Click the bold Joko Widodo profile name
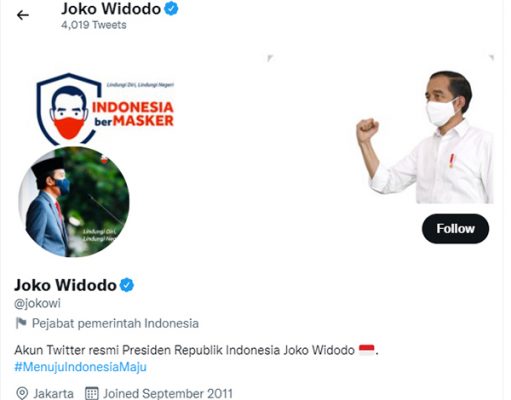This screenshot has height=400, width=511. coord(65,285)
